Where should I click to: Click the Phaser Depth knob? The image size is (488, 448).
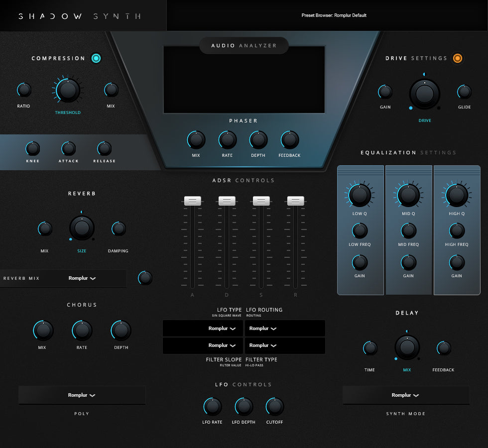(x=258, y=140)
